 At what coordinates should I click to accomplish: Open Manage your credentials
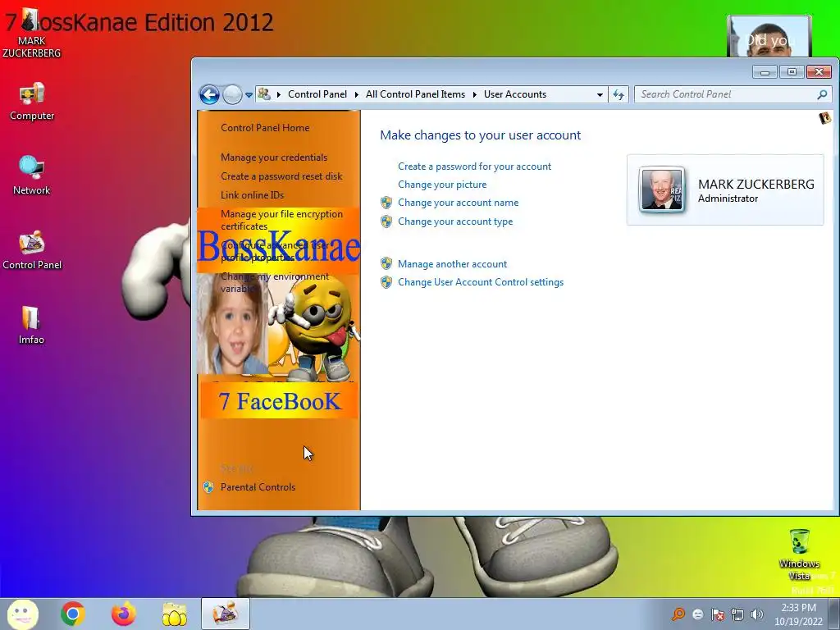(274, 157)
